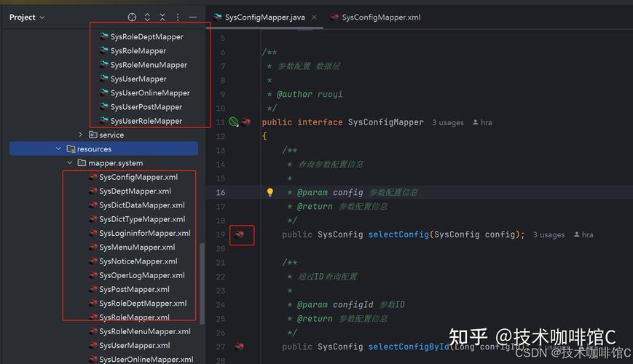Open SysRoleDeptMapper.xml file
Viewport: 633px width, 364px height.
[143, 304]
